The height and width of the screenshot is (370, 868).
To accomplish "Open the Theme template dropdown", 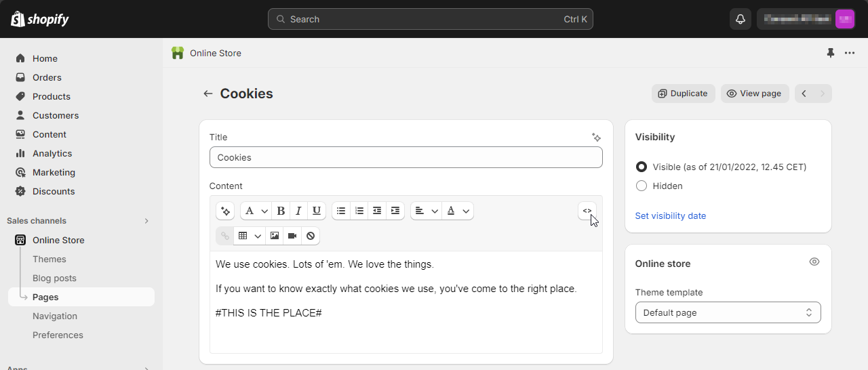I will (728, 312).
